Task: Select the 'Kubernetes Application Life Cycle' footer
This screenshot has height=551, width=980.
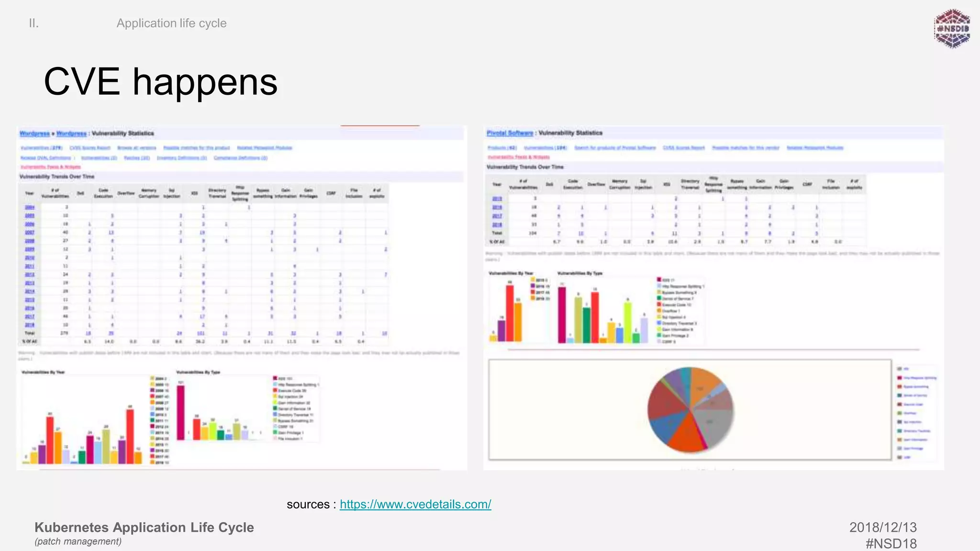Action: (144, 527)
